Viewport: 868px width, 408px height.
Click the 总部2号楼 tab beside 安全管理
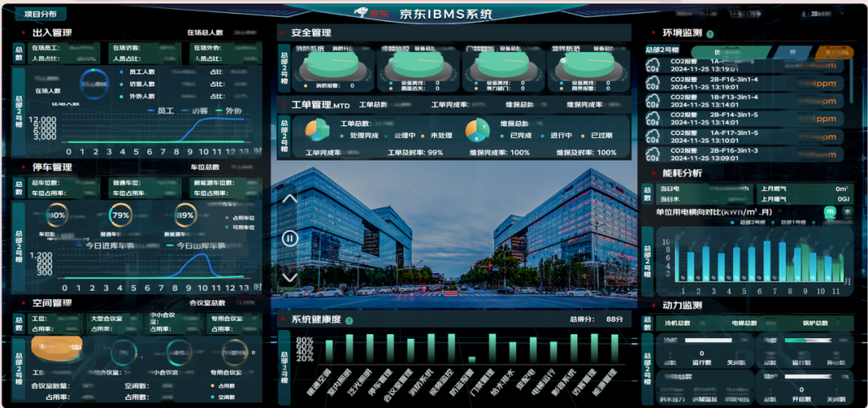click(x=284, y=67)
